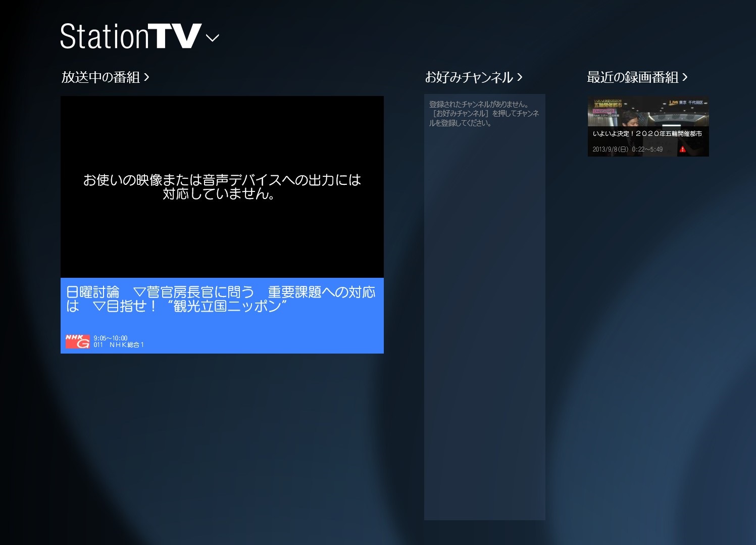The height and width of the screenshot is (545, 756).
Task: Click the 011 ＮＨＫ総合１ channel label
Action: click(119, 345)
